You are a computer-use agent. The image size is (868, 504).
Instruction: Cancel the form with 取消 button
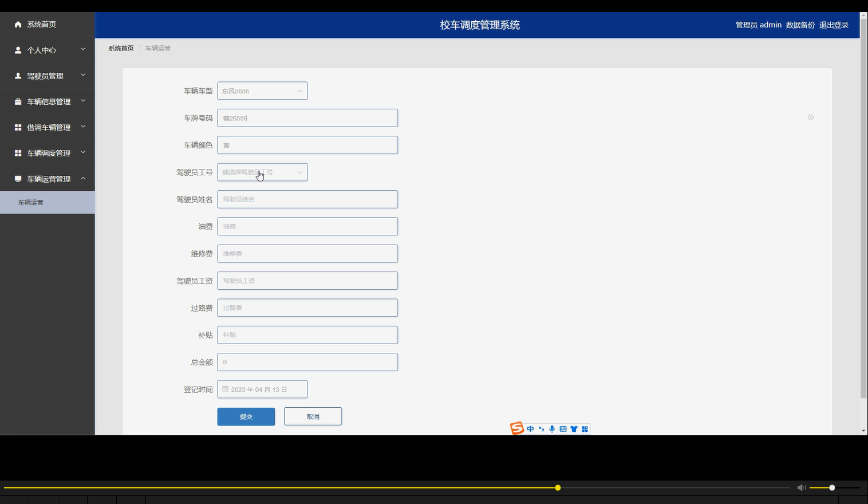pos(313,416)
